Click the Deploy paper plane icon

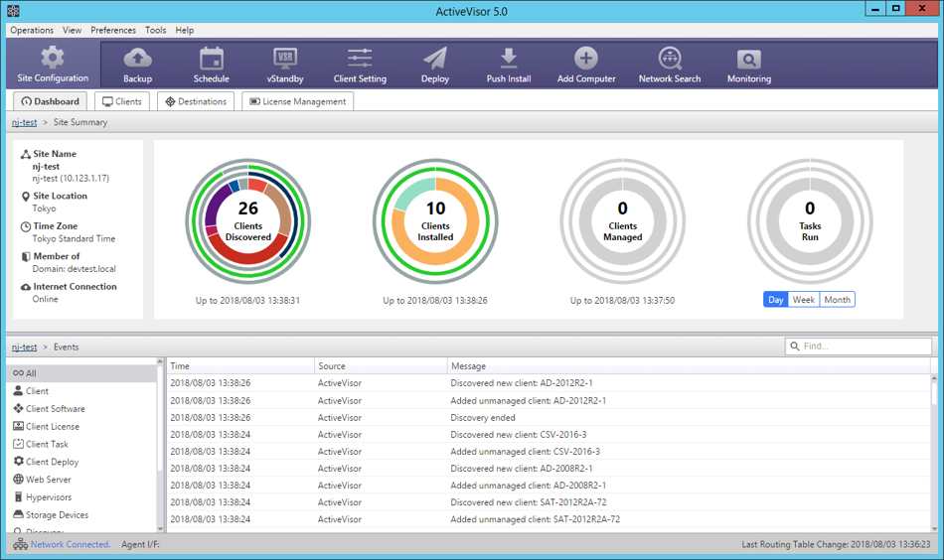pyautogui.click(x=434, y=59)
